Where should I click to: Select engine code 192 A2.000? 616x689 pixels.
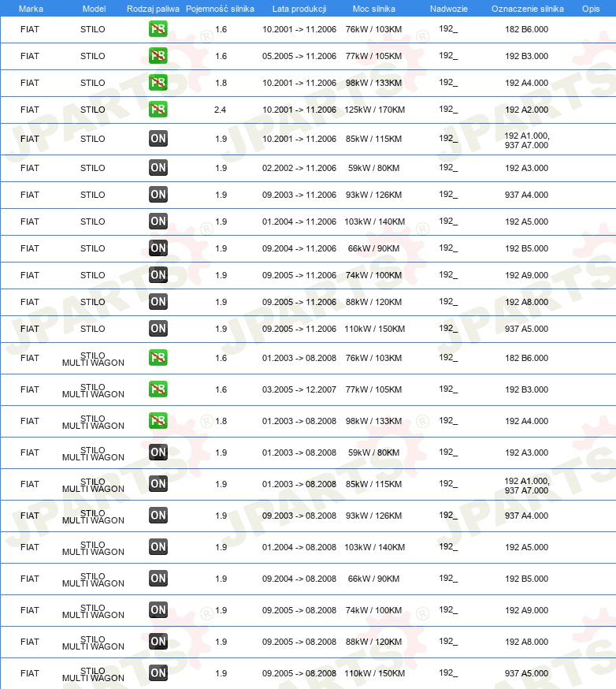(x=526, y=110)
